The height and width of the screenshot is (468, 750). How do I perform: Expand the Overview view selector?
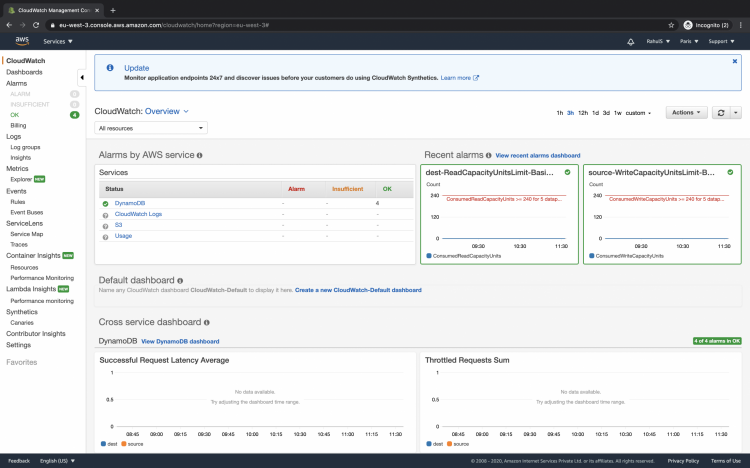click(x=166, y=111)
